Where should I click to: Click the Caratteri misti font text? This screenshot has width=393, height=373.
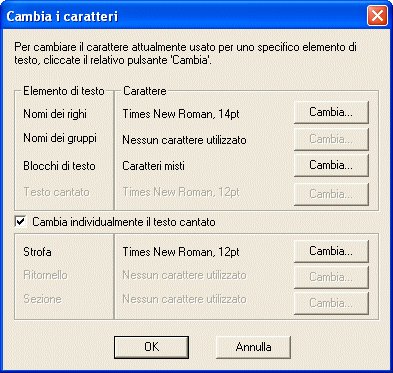pos(153,166)
